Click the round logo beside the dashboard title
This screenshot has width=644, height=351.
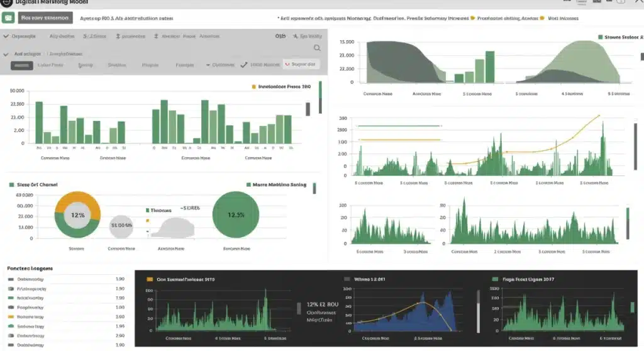point(7,3)
